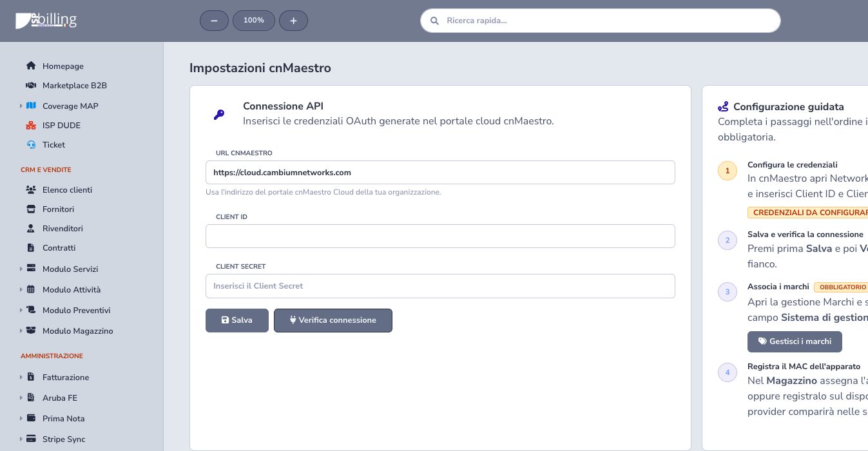Click step 1 Configura le credenziali
The width and height of the screenshot is (868, 451).
pyautogui.click(x=793, y=165)
